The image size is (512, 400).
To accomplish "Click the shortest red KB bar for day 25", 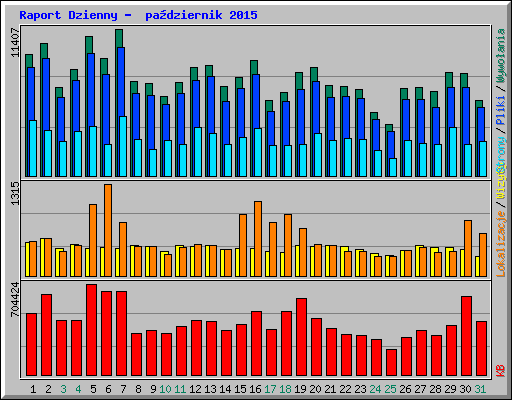I will pos(391,362).
